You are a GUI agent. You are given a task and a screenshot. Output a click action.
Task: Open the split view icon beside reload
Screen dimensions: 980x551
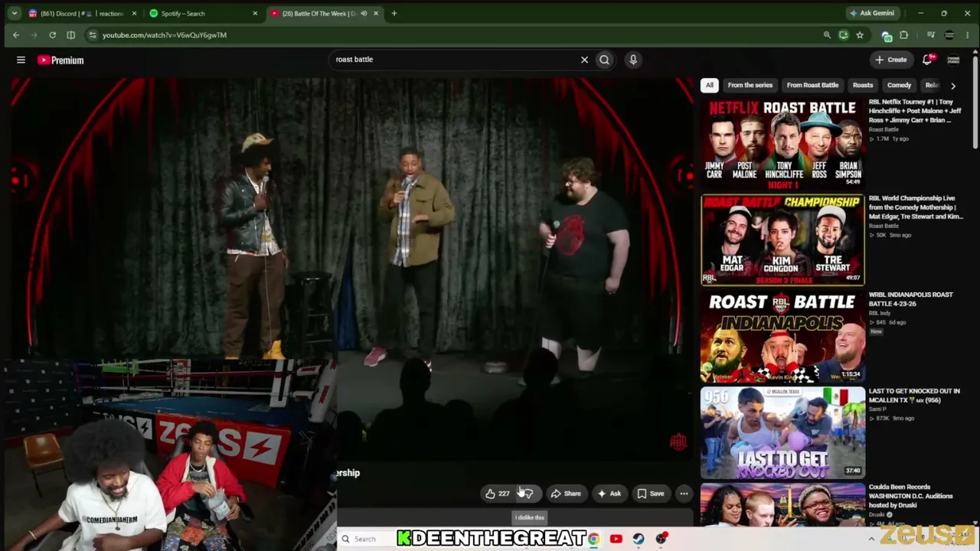(x=70, y=35)
